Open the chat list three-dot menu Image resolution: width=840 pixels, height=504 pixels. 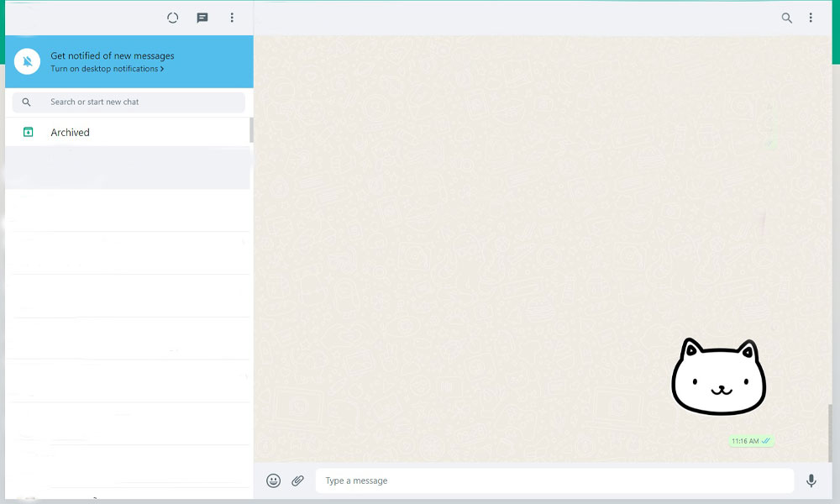[232, 18]
